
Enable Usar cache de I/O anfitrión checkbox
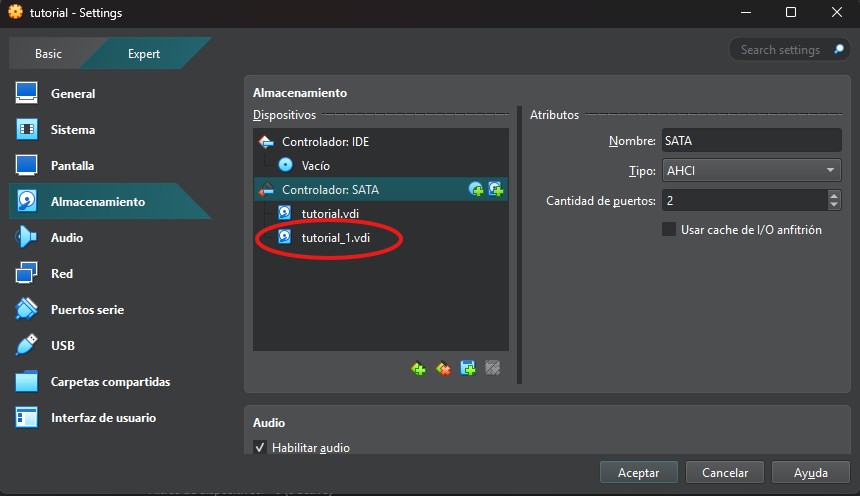click(669, 229)
